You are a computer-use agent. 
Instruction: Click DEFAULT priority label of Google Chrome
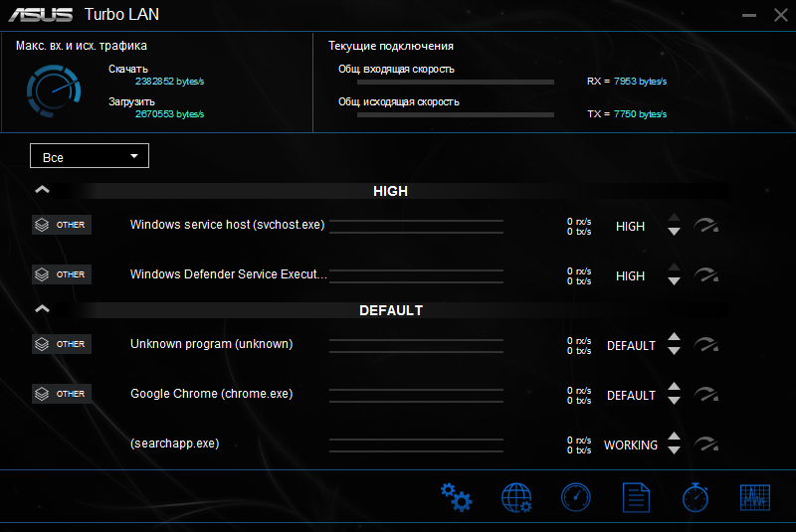click(631, 395)
